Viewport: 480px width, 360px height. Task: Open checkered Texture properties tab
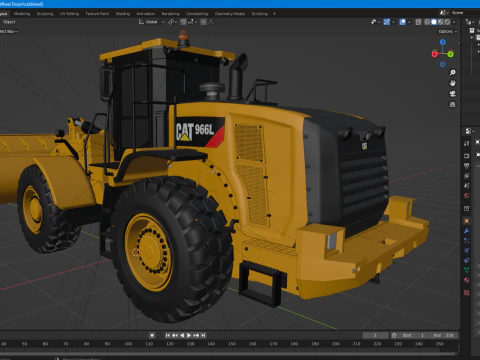(467, 293)
